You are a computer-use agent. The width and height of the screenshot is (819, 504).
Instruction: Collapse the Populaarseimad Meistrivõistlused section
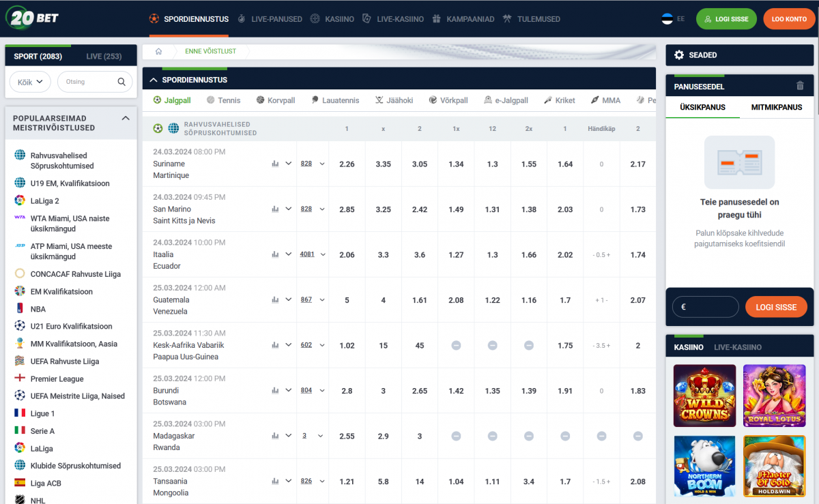(x=126, y=118)
